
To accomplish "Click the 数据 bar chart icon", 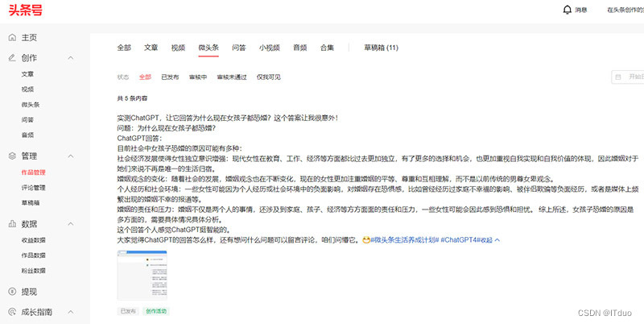I will pos(12,224).
